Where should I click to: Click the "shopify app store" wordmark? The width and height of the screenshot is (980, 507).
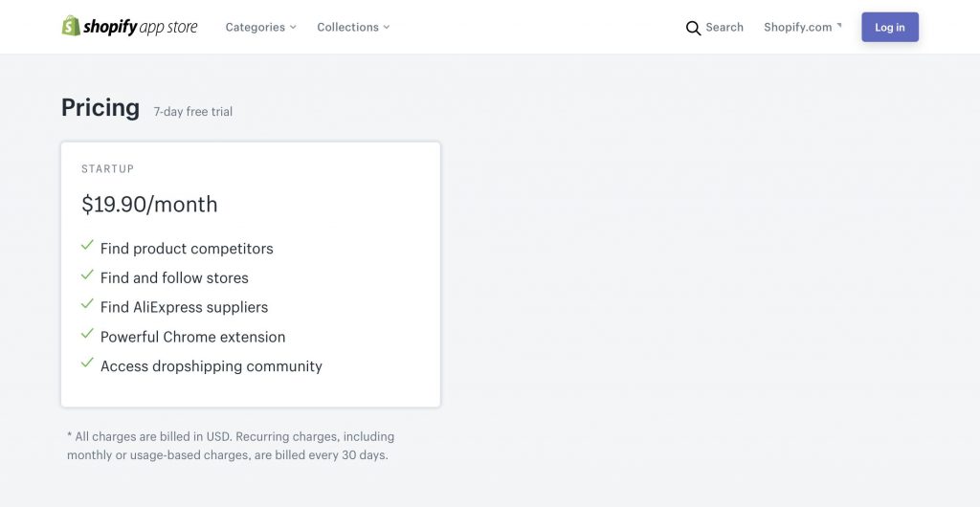(140, 28)
